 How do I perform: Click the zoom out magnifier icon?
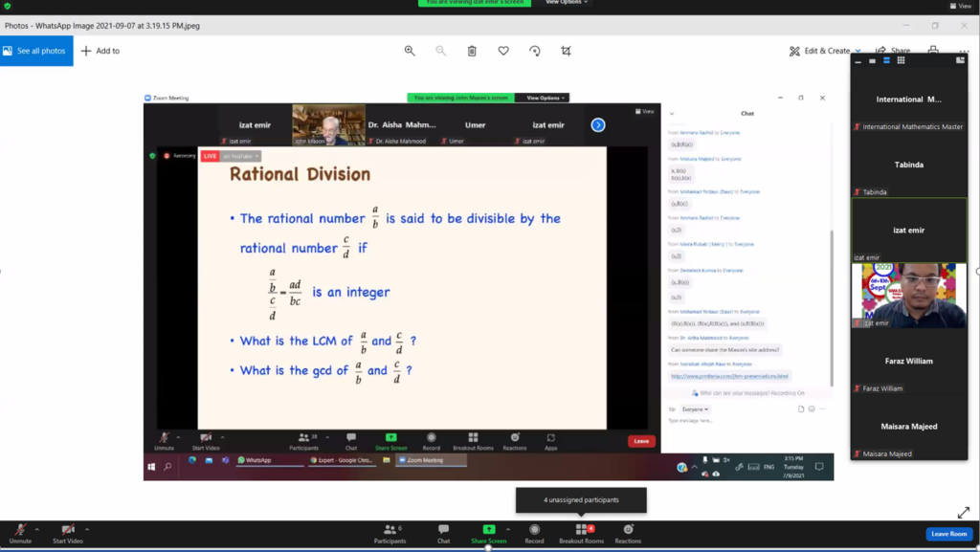click(x=440, y=51)
